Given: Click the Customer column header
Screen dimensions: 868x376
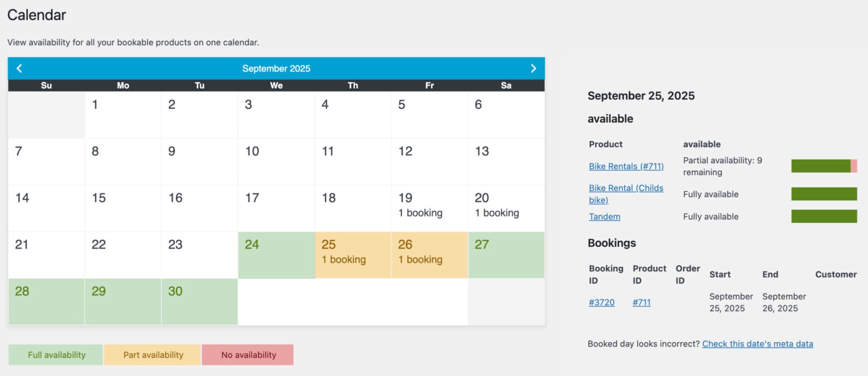Looking at the screenshot, I should pyautogui.click(x=836, y=274).
